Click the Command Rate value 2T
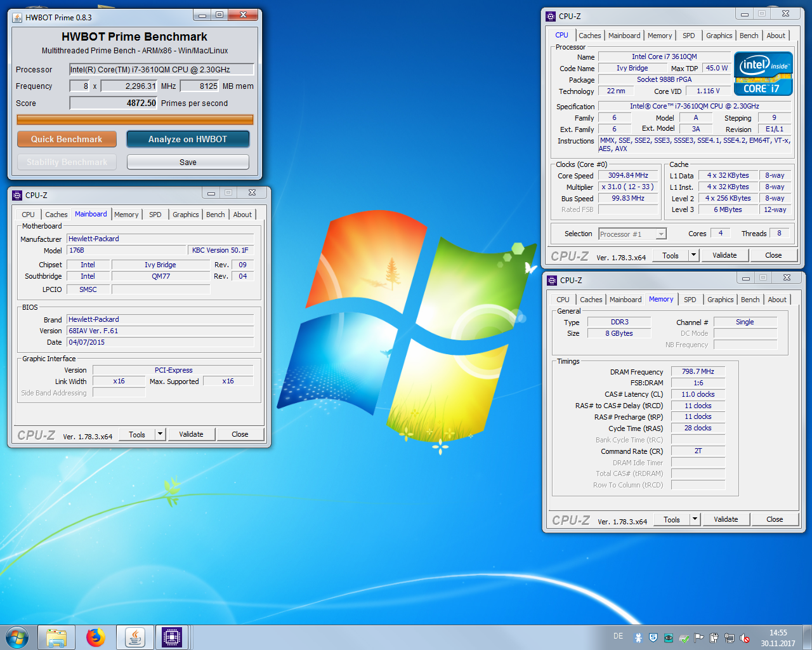This screenshot has height=650, width=812. (698, 451)
